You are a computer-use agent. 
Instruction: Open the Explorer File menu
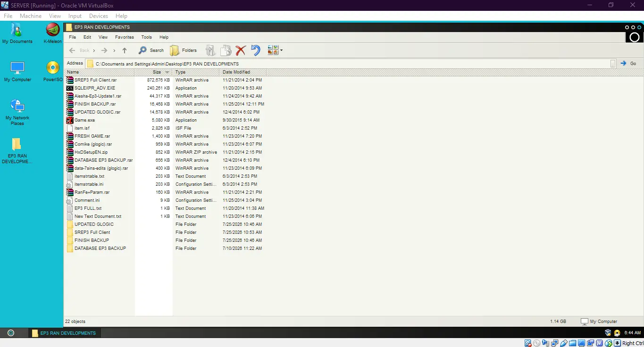coord(72,37)
